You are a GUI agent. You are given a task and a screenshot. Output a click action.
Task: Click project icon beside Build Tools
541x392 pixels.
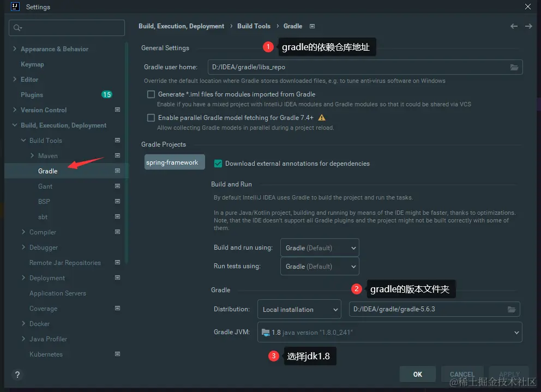[117, 140]
